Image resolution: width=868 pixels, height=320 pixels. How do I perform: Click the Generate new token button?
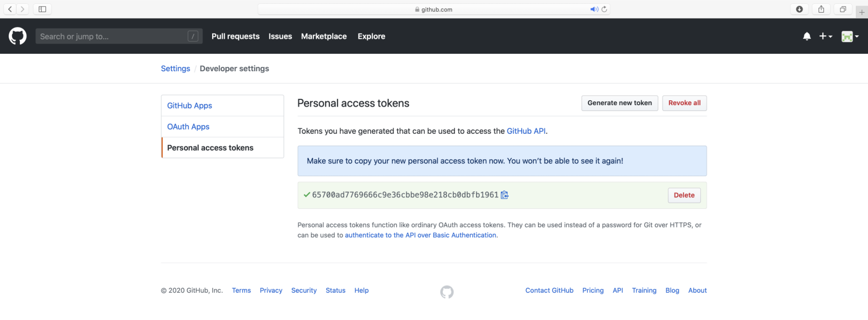tap(619, 103)
